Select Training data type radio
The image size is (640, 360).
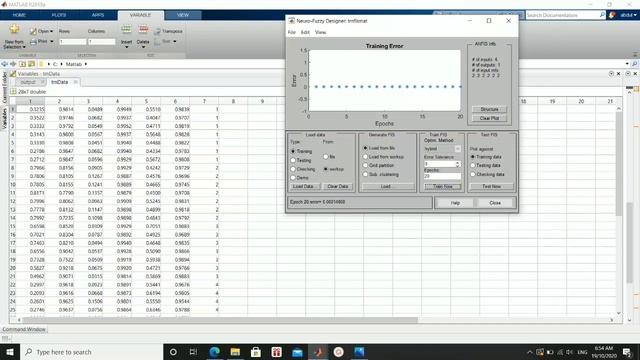click(293, 151)
